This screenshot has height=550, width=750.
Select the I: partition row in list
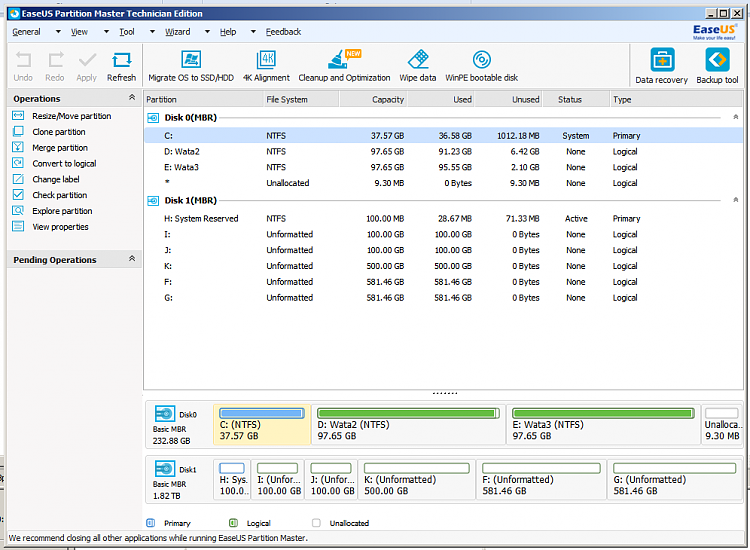443,234
